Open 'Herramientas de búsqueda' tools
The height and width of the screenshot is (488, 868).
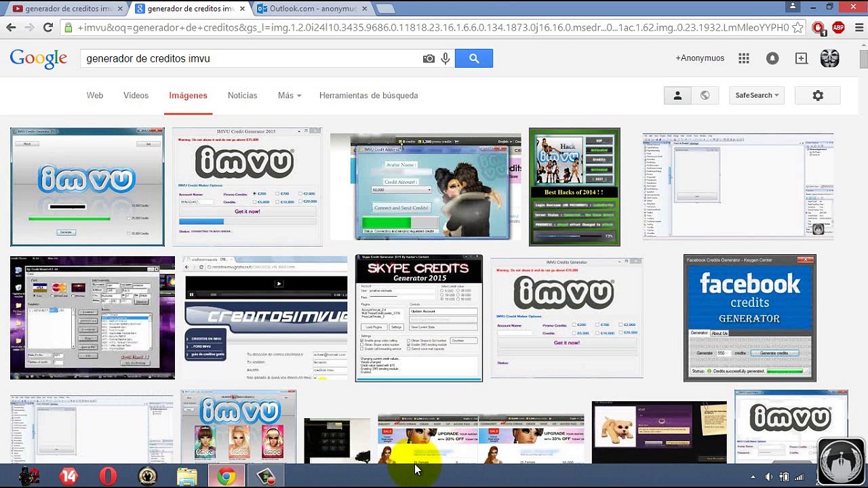368,96
